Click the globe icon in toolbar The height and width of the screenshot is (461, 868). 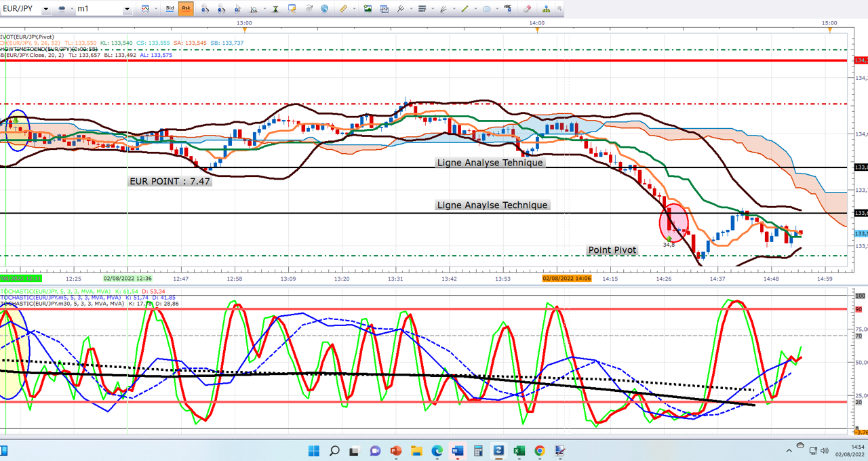point(324,9)
